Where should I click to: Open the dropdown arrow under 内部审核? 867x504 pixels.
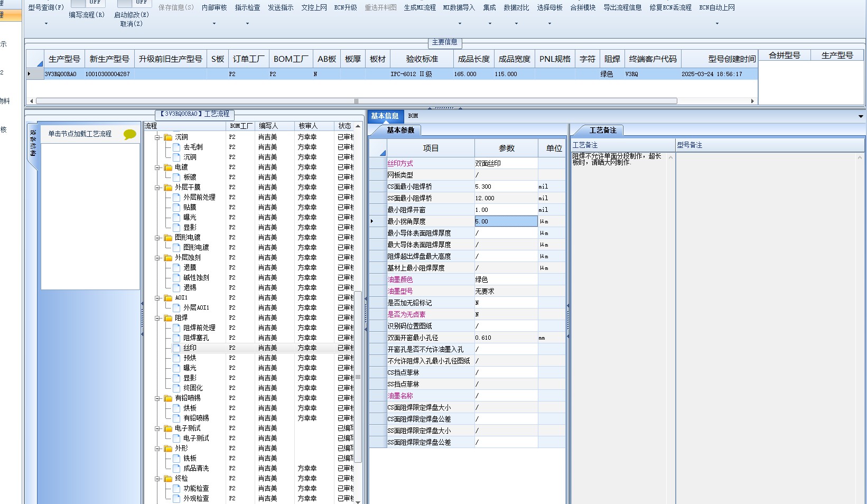pos(214,24)
